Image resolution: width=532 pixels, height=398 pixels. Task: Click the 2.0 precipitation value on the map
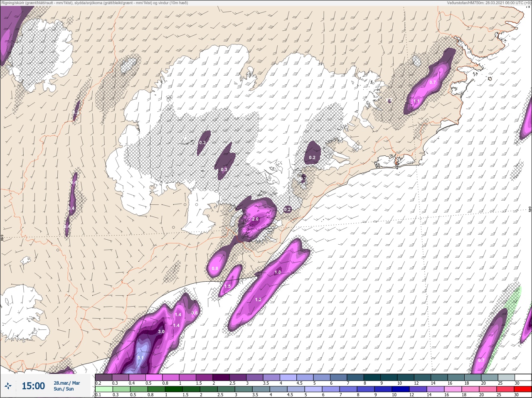pos(255,219)
